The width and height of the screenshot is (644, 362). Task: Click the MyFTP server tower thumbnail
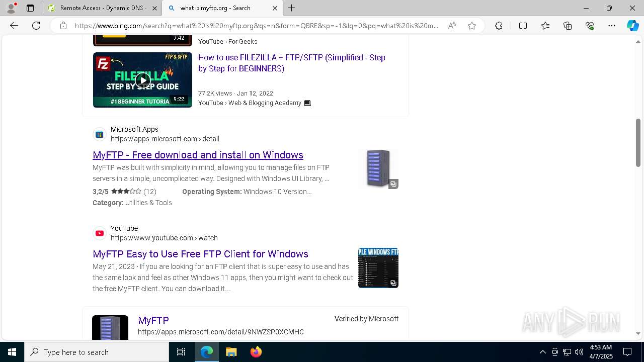[378, 168]
